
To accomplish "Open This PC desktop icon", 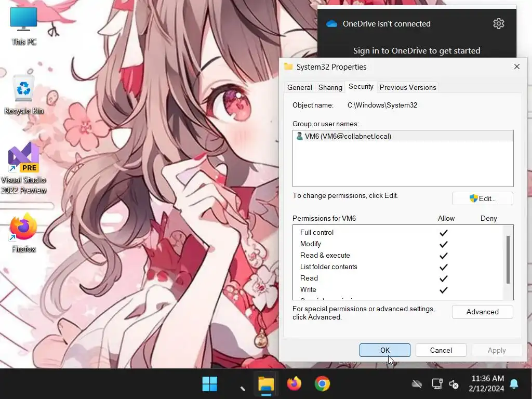I will point(23,26).
